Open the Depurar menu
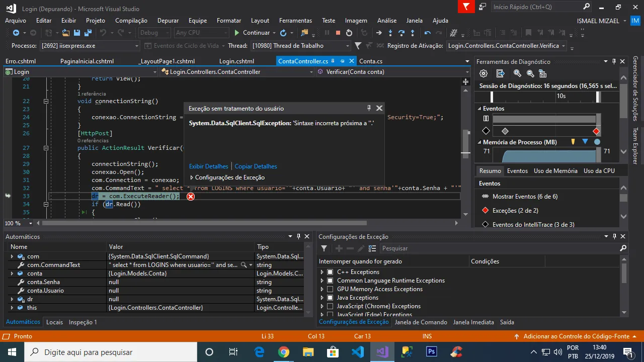The image size is (644, 362). 168,21
